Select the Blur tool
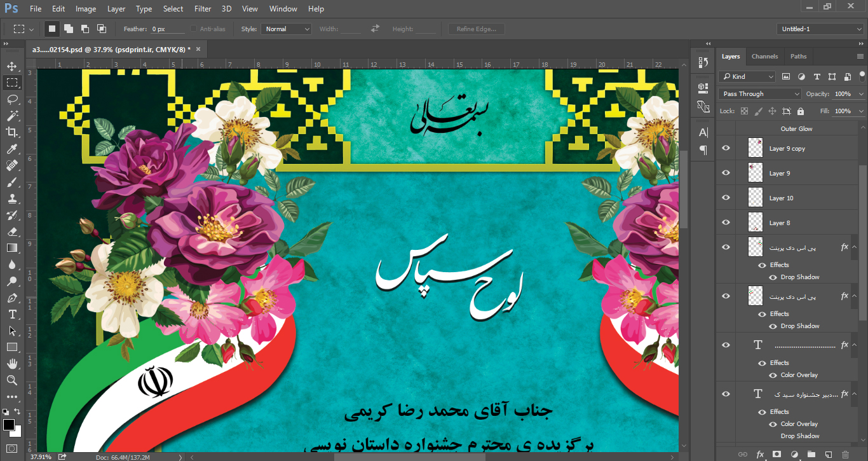 coord(11,265)
